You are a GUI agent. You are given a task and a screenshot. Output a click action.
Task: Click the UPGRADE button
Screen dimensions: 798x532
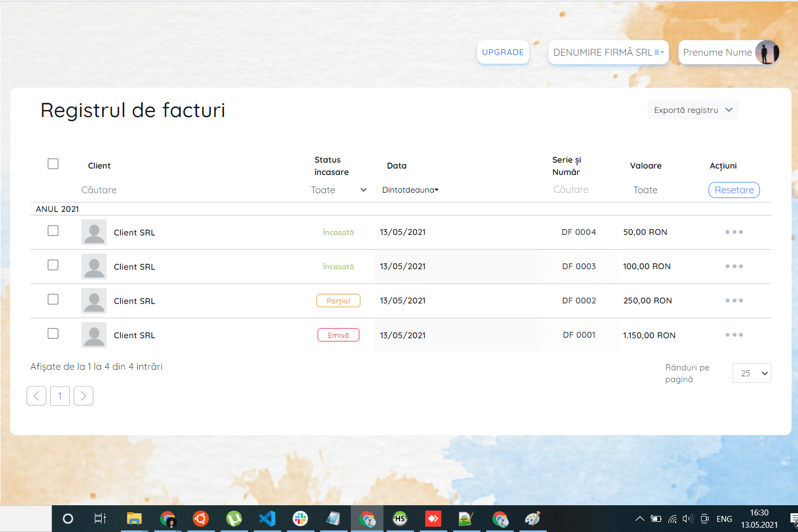502,52
